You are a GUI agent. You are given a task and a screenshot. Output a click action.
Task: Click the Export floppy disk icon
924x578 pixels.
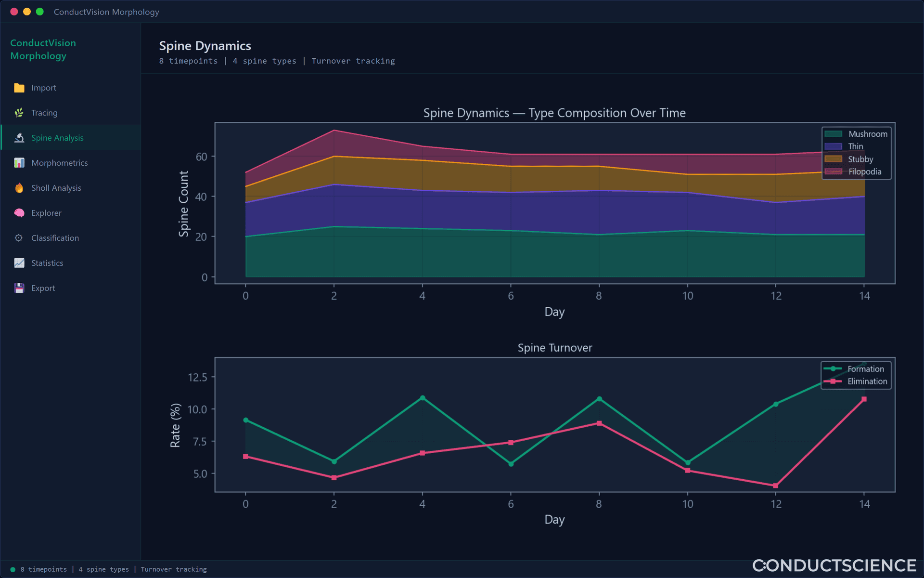click(19, 288)
